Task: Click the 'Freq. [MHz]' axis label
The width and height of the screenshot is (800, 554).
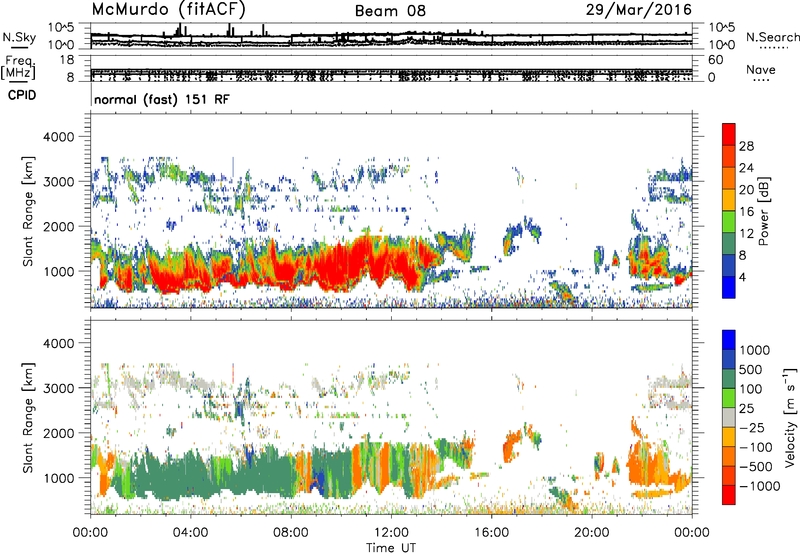Action: pyautogui.click(x=19, y=67)
